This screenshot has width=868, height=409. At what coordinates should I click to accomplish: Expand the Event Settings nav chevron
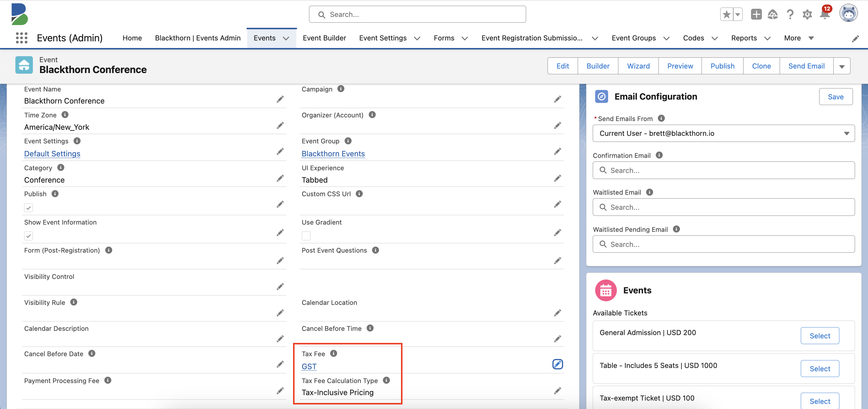[x=417, y=38]
